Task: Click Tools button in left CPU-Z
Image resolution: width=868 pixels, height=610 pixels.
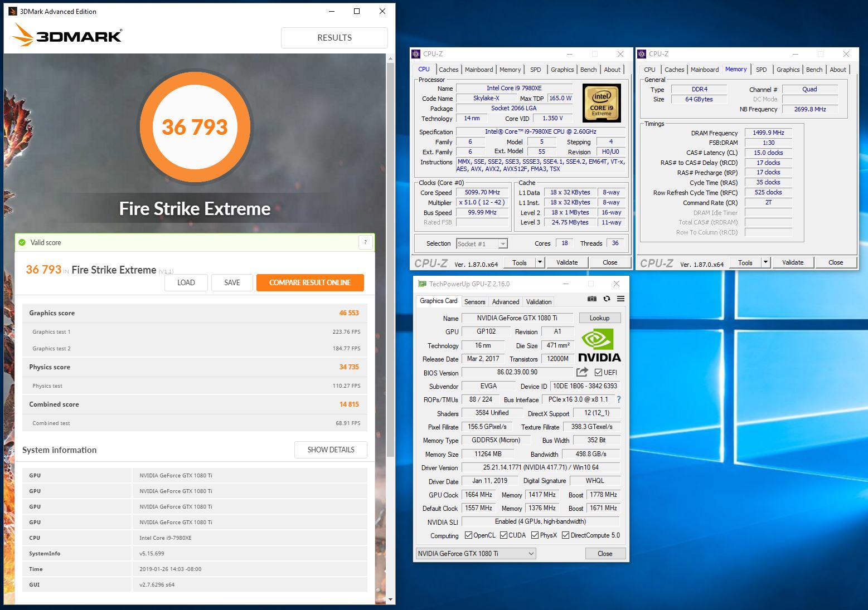Action: [x=520, y=262]
